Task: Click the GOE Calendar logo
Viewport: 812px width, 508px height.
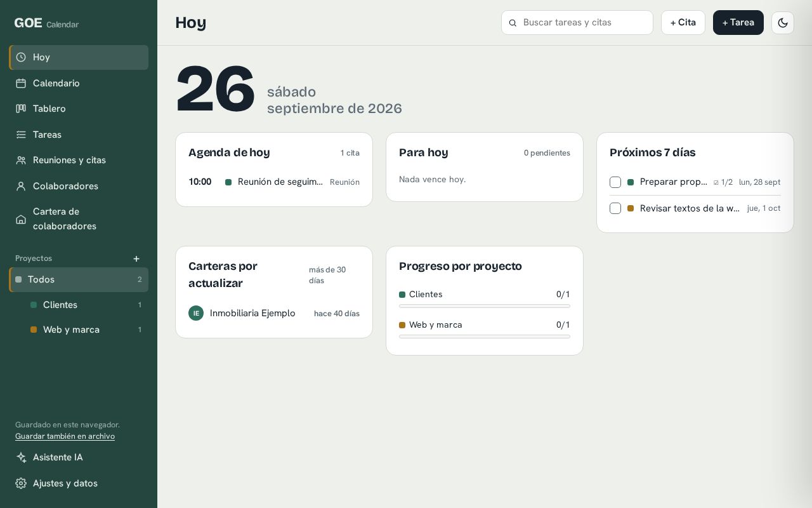Action: [x=46, y=23]
